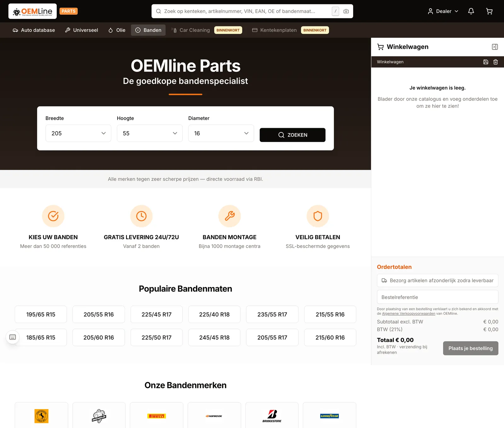Open Olie menu item
504x428 pixels.
coord(117,30)
